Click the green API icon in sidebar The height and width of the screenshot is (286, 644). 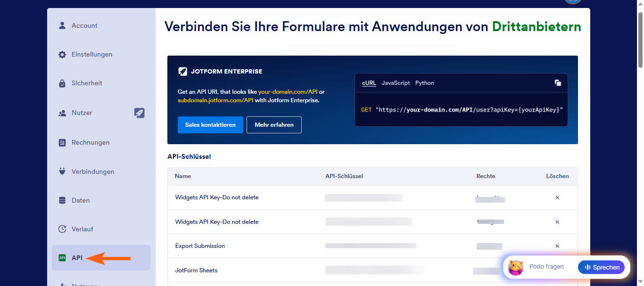[x=62, y=258]
